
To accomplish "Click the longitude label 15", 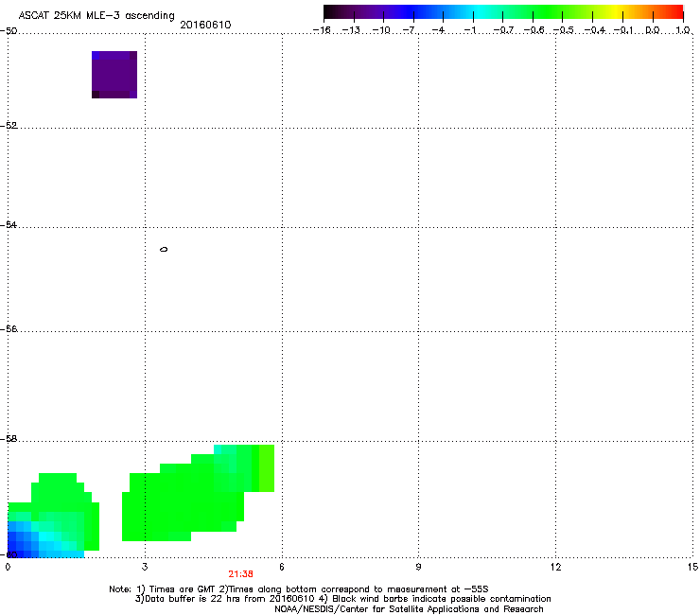I will tap(692, 567).
